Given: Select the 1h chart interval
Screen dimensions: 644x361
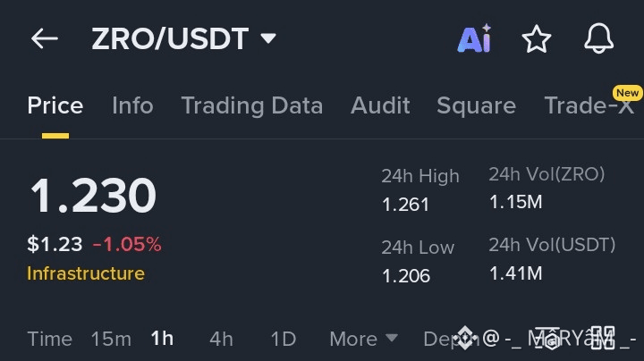Looking at the screenshot, I should (x=162, y=339).
